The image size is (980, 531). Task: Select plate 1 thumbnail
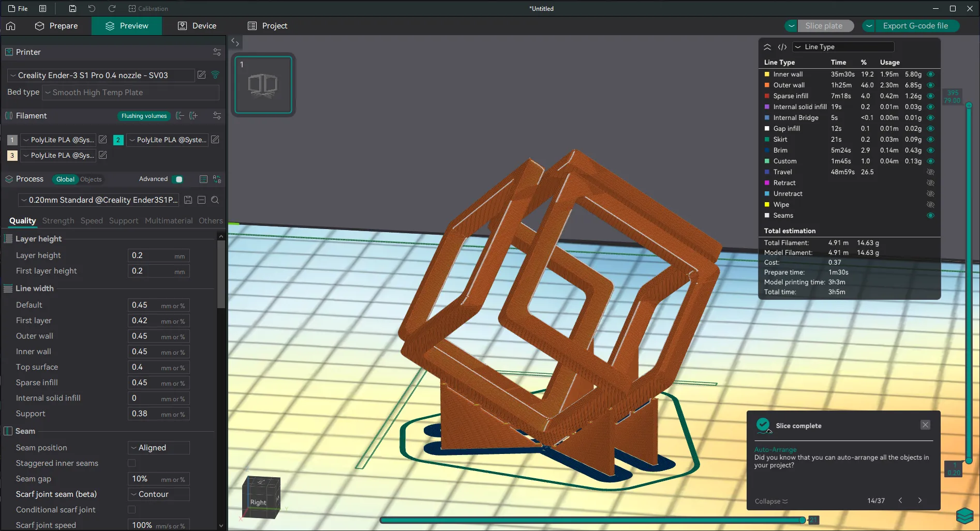[x=263, y=85]
